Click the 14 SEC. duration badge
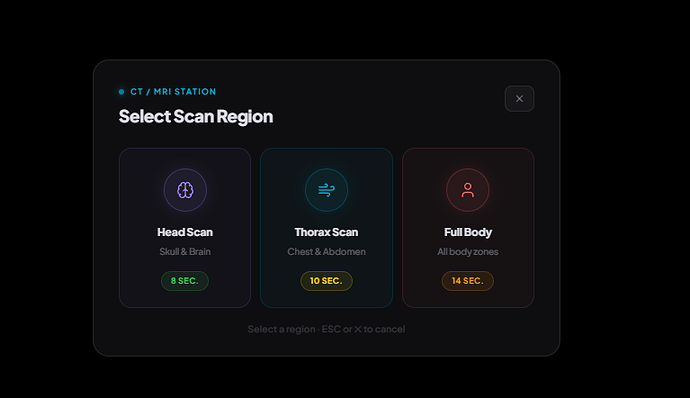The height and width of the screenshot is (398, 690). (x=468, y=281)
